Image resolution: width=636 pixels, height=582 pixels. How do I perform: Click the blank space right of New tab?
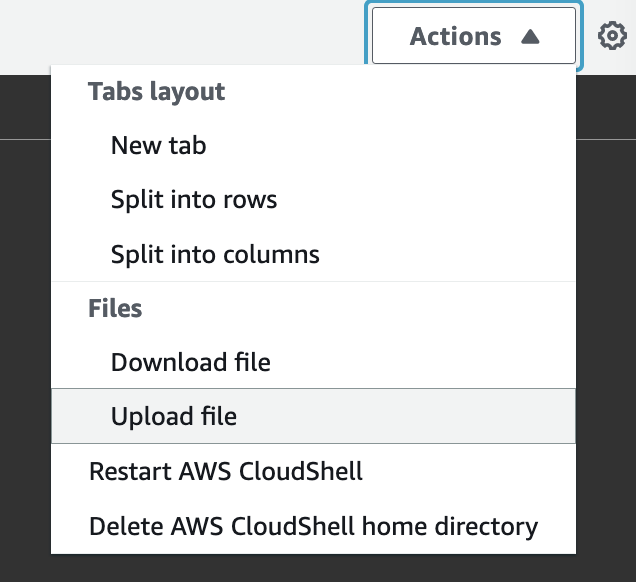(x=400, y=145)
